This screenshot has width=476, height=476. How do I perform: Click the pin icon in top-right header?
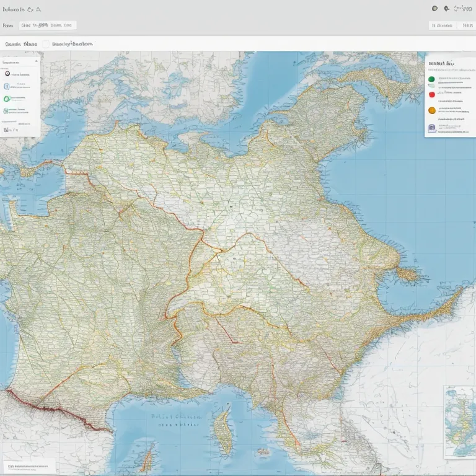[x=446, y=9]
